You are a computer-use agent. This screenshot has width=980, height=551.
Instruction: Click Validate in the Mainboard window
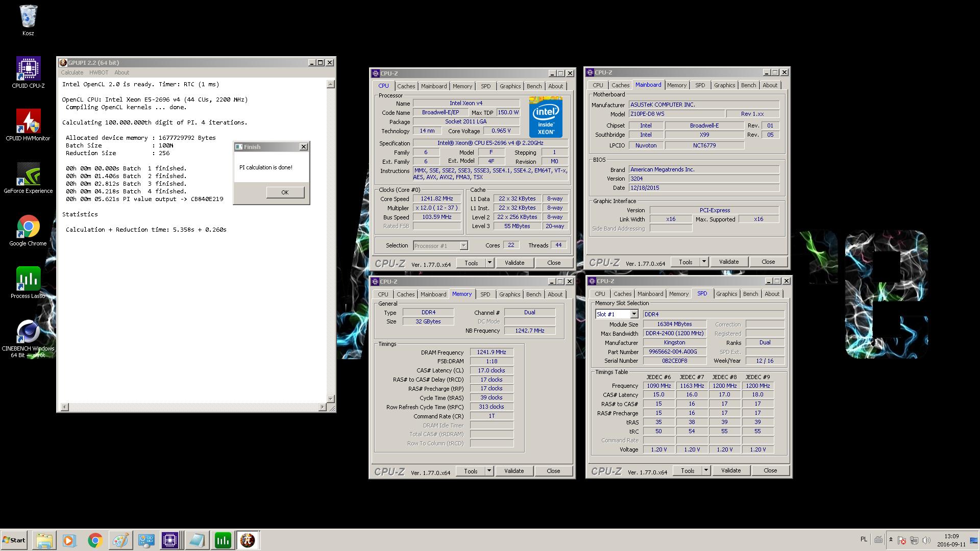tap(729, 262)
